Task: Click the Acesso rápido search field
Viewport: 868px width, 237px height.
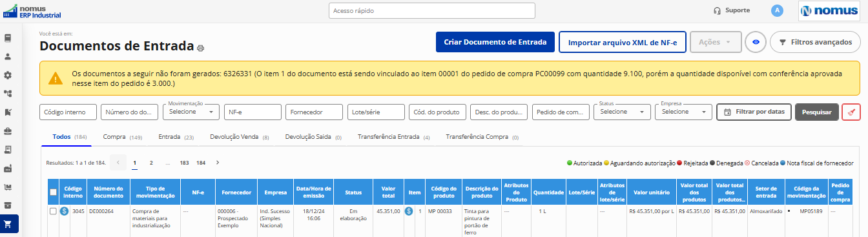Action: (432, 11)
